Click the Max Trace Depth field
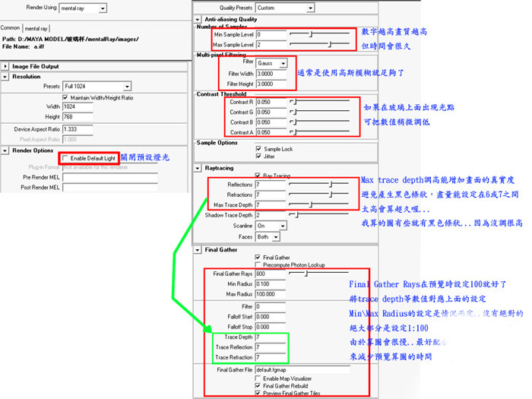 pos(270,205)
